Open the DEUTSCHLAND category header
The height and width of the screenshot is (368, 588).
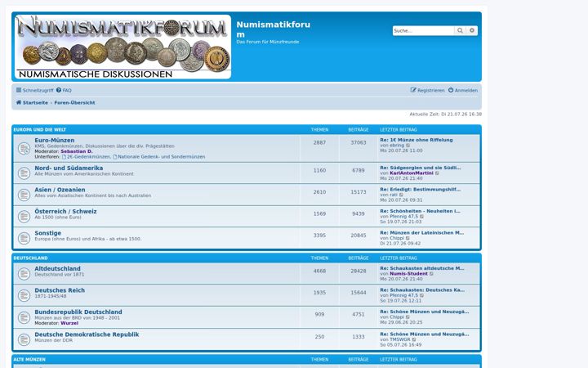[x=30, y=258]
